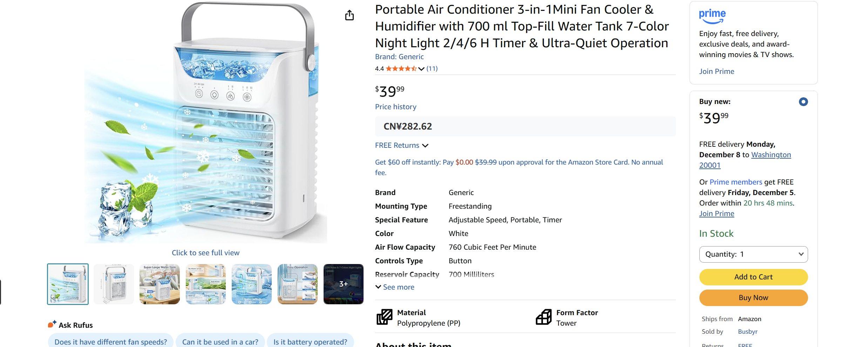This screenshot has width=868, height=347.
Task: Click the Busbyr seller link
Action: (747, 331)
